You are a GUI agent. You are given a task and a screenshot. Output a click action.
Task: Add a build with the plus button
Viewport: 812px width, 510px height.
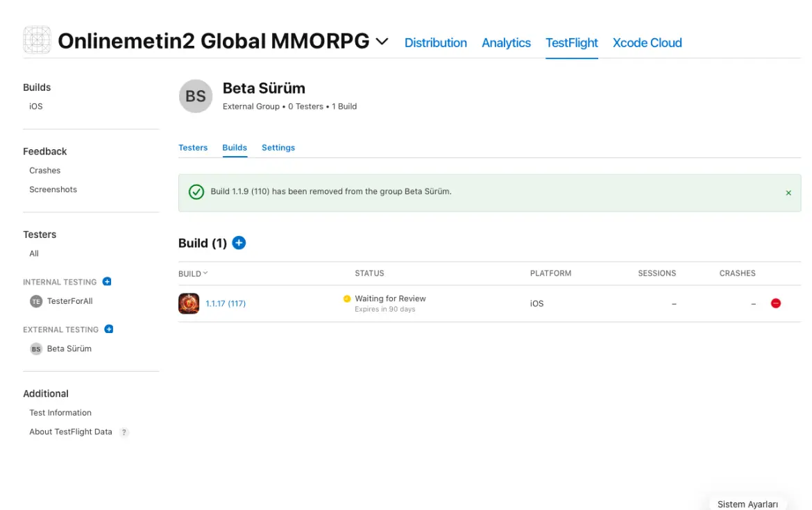[x=239, y=243]
